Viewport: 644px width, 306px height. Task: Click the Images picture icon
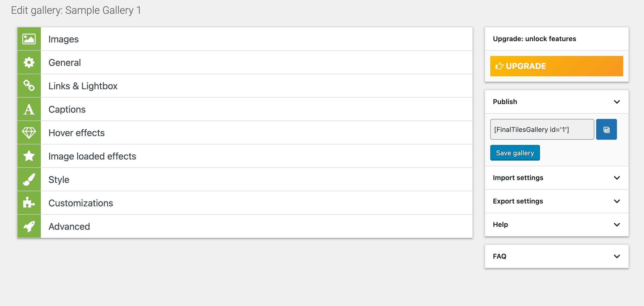(29, 39)
